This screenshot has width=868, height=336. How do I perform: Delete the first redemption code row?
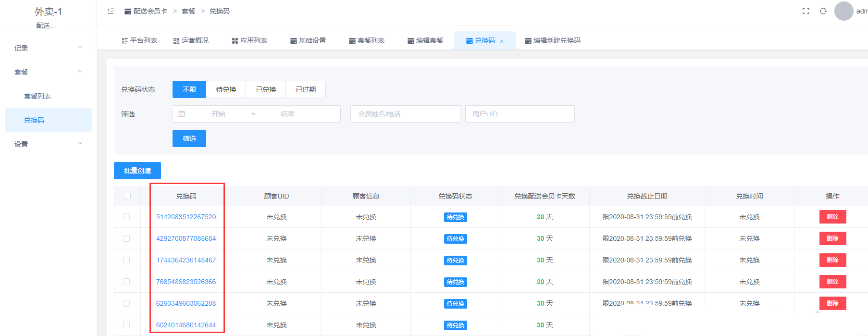(x=832, y=217)
